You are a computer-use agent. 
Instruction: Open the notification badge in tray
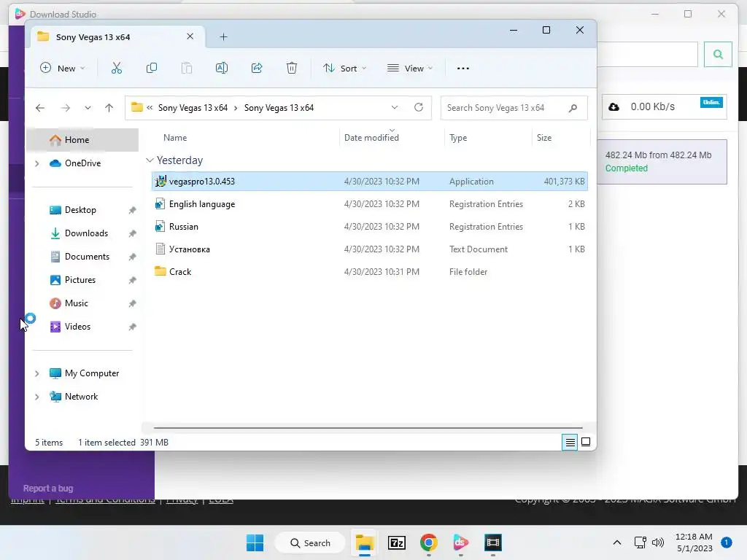point(727,542)
